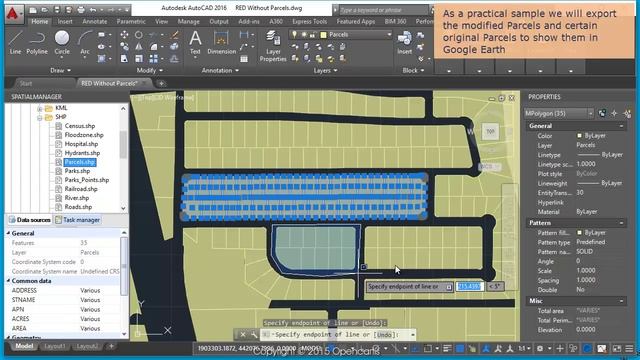Open the Parcels layer dropdown list
The width and height of the screenshot is (640, 360).
[389, 35]
